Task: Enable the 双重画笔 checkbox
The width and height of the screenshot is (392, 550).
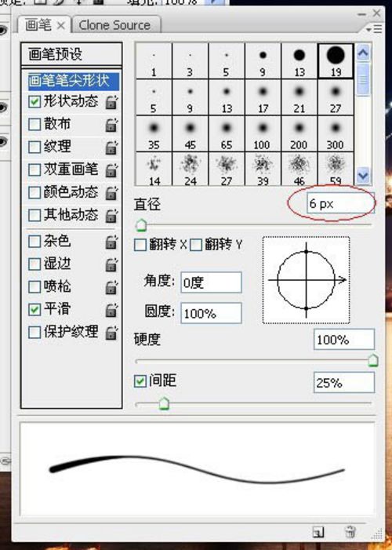Action: point(34,170)
